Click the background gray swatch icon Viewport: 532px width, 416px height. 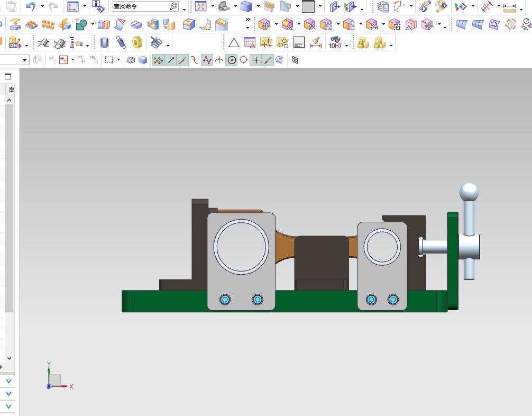point(308,6)
